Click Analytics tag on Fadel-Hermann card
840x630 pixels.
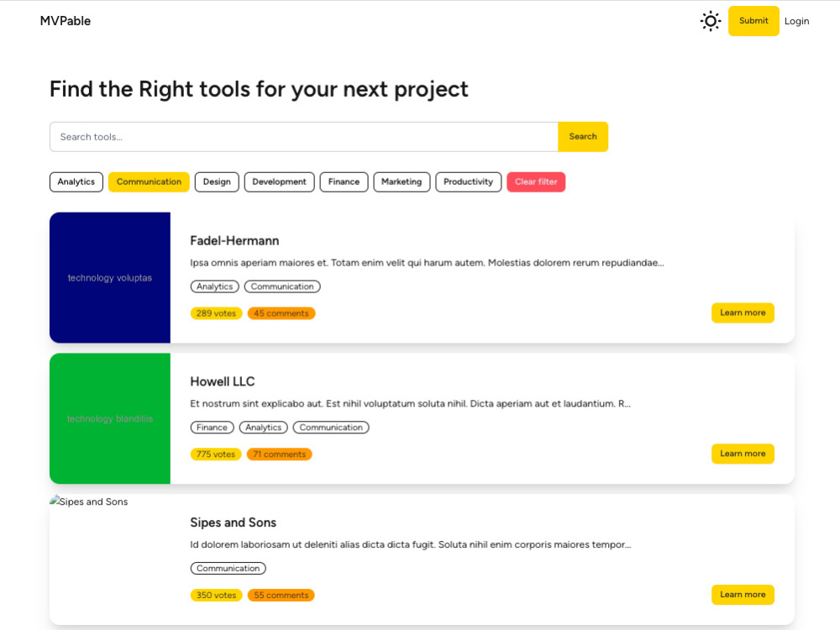tap(215, 286)
